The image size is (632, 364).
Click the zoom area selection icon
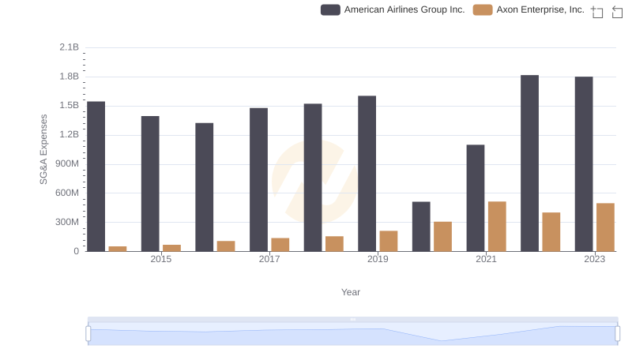click(597, 12)
